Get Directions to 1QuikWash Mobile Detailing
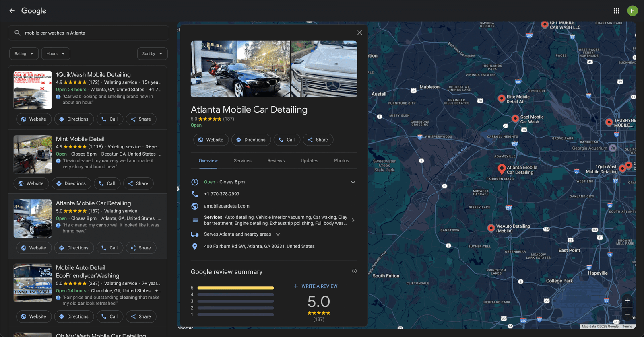The height and width of the screenshot is (337, 644). (x=74, y=119)
